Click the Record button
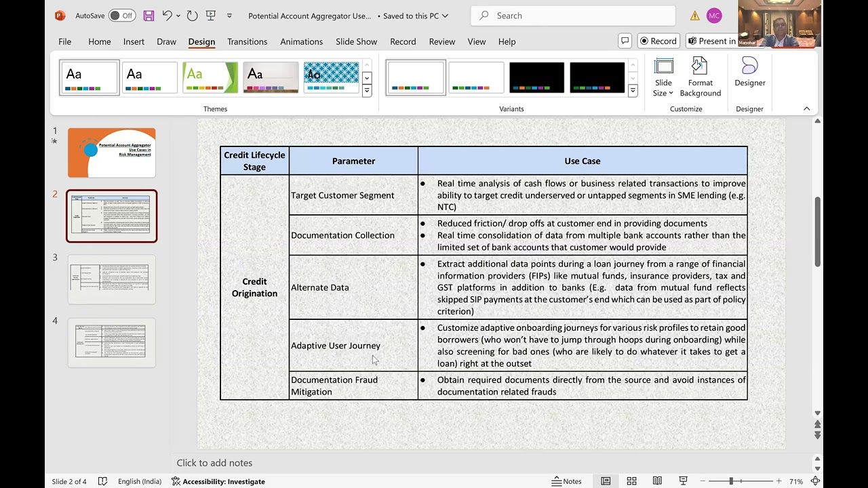Image resolution: width=868 pixels, height=488 pixels. coord(658,41)
